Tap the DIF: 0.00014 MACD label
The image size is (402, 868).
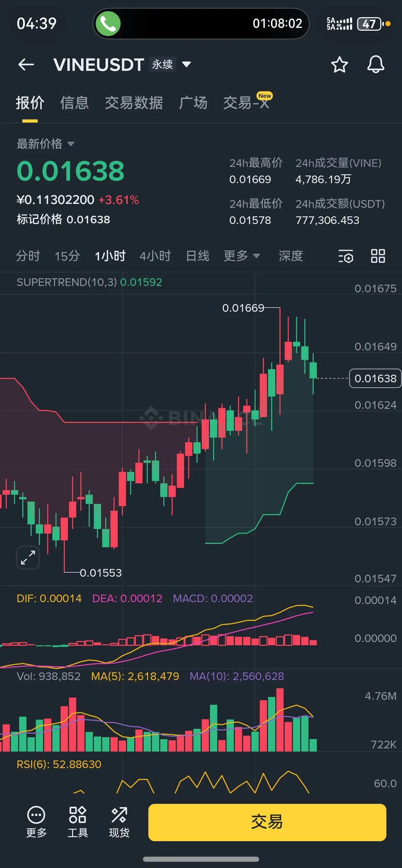(49, 598)
